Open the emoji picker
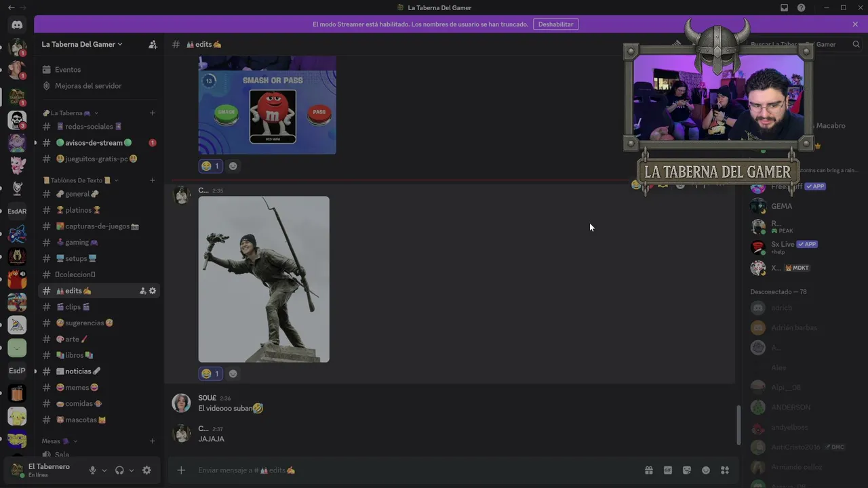The image size is (868, 488). 706,470
